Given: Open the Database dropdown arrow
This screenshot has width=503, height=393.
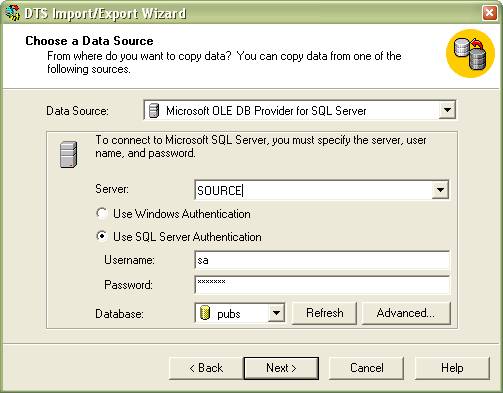Looking at the screenshot, I should pyautogui.click(x=276, y=313).
